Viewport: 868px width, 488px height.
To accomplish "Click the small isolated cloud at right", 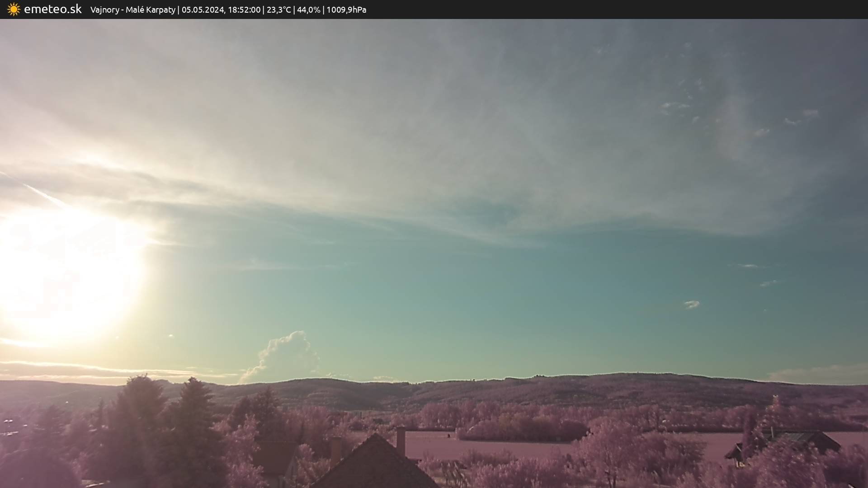I will [x=691, y=305].
